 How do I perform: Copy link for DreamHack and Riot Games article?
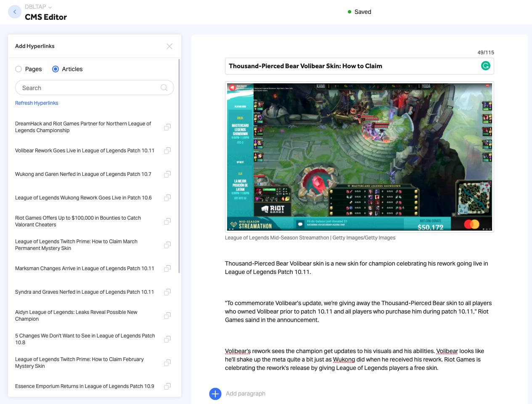tap(167, 127)
